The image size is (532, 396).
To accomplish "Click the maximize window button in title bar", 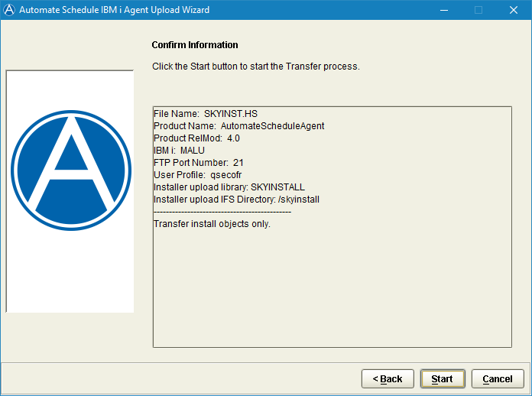I will 478,10.
